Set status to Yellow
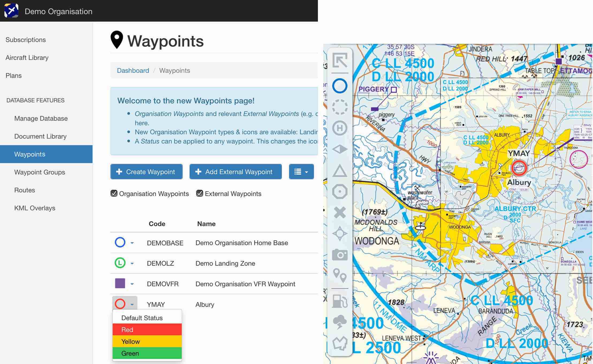This screenshot has height=364, width=593. pyautogui.click(x=147, y=341)
